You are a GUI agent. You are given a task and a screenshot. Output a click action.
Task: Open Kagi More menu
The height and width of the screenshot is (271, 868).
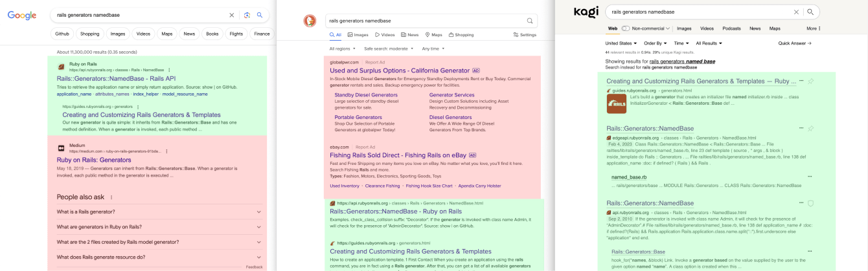814,28
